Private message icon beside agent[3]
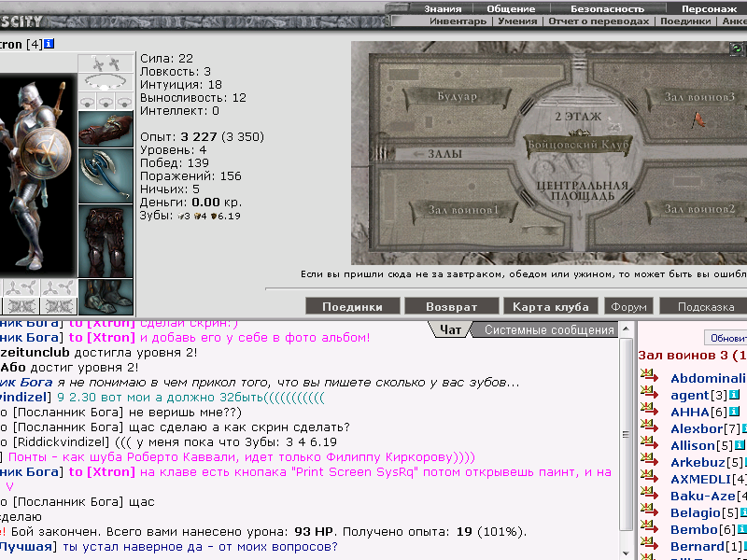 [x=649, y=393]
